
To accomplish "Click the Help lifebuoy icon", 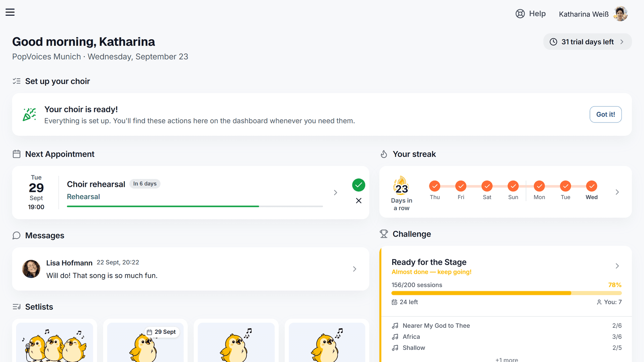I will (x=520, y=14).
